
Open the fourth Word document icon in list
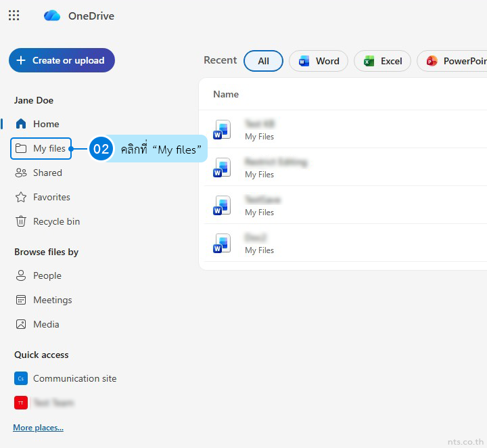(x=222, y=243)
